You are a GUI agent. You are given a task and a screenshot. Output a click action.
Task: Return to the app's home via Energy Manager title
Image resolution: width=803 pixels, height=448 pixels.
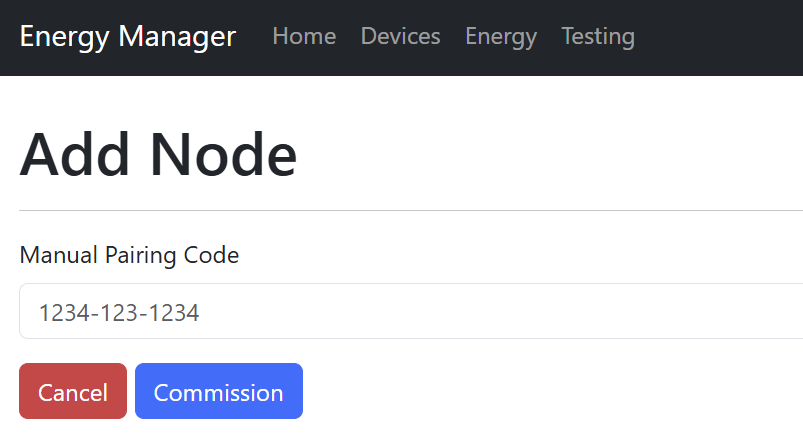coord(128,37)
